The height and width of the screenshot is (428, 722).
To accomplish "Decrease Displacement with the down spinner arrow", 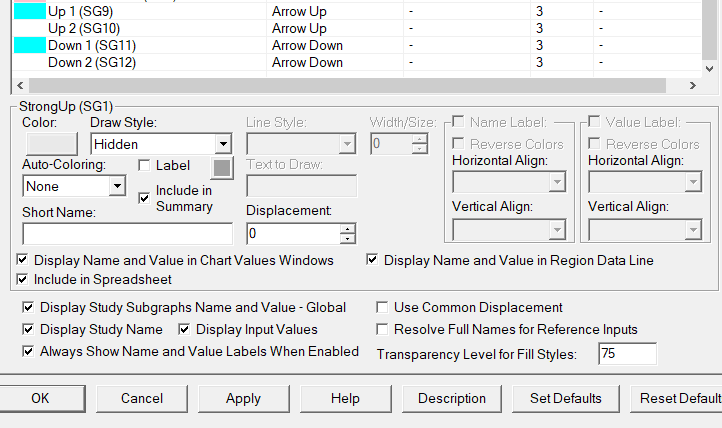I will click(x=347, y=239).
